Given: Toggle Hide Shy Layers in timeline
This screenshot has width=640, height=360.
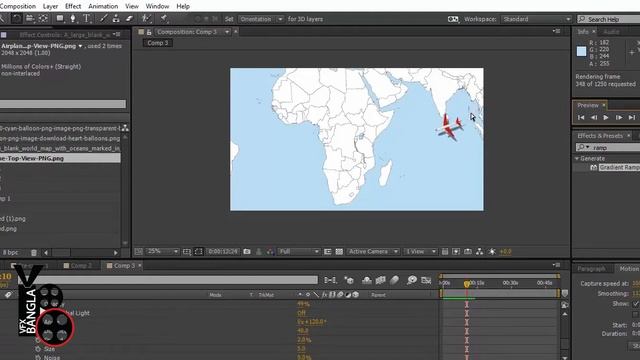Looking at the screenshot, I should tap(367, 280).
